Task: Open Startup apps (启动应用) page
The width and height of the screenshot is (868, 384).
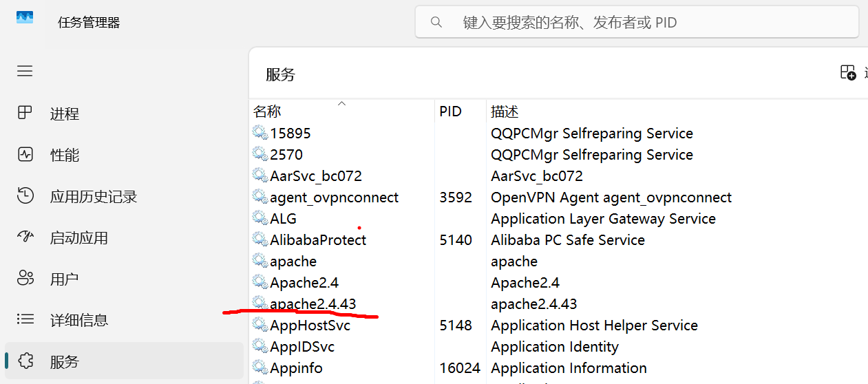Action: coord(124,237)
